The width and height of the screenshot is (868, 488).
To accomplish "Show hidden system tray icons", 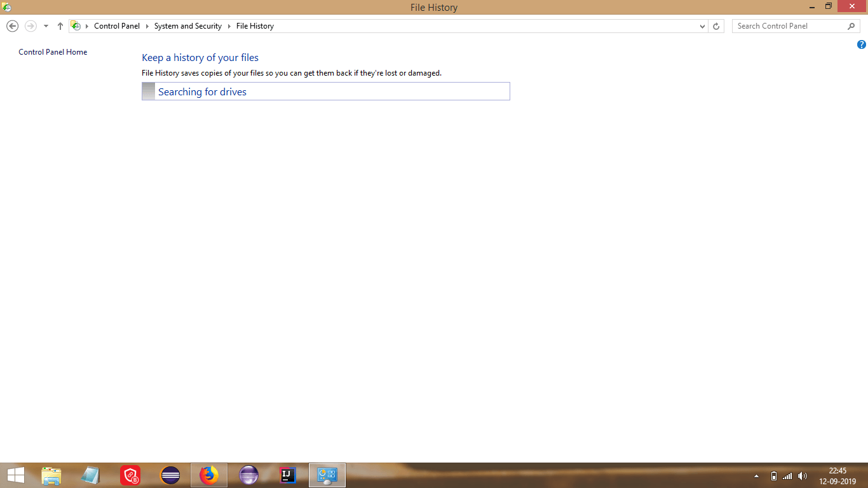I will (756, 476).
